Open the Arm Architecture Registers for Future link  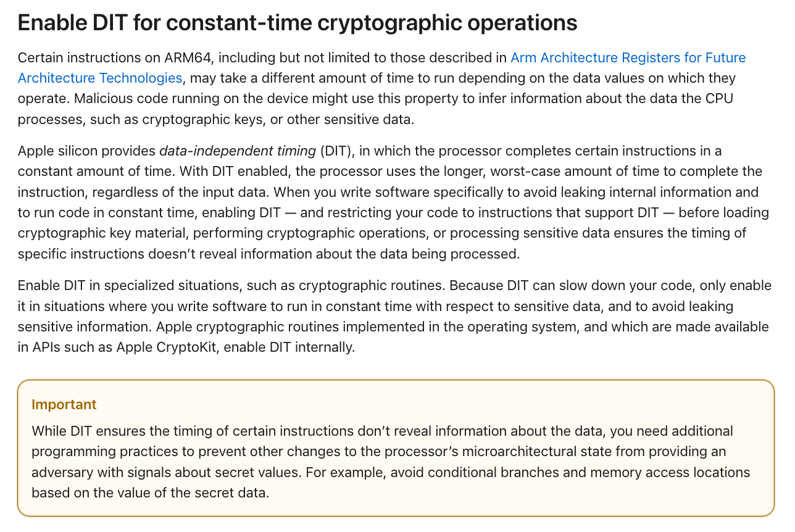tap(628, 58)
